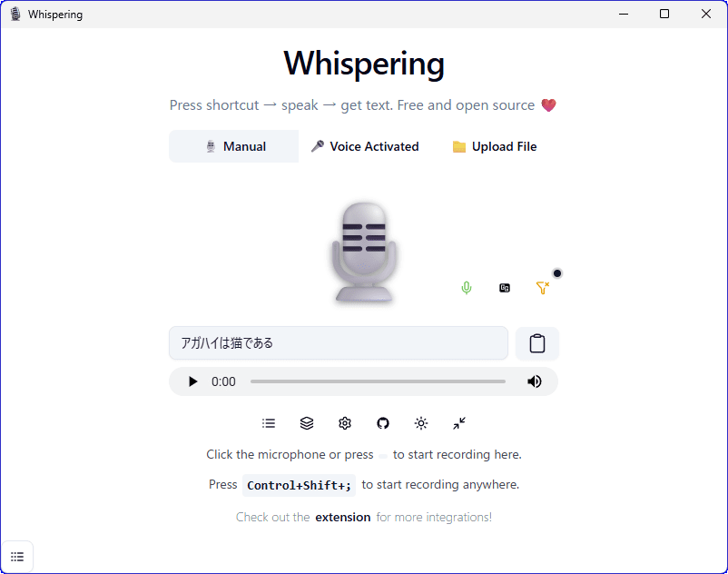Select the Manual recording tab
728x574 pixels.
(x=235, y=146)
